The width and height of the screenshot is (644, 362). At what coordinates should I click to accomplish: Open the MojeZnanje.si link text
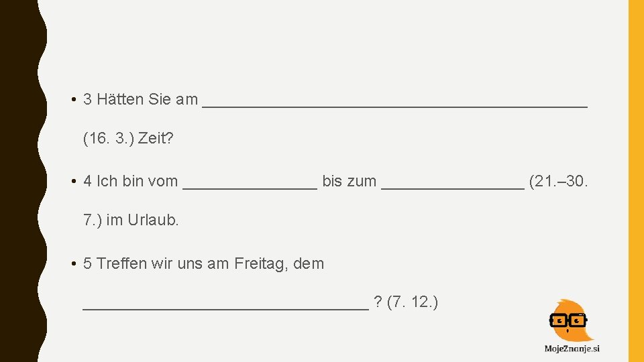pos(572,349)
